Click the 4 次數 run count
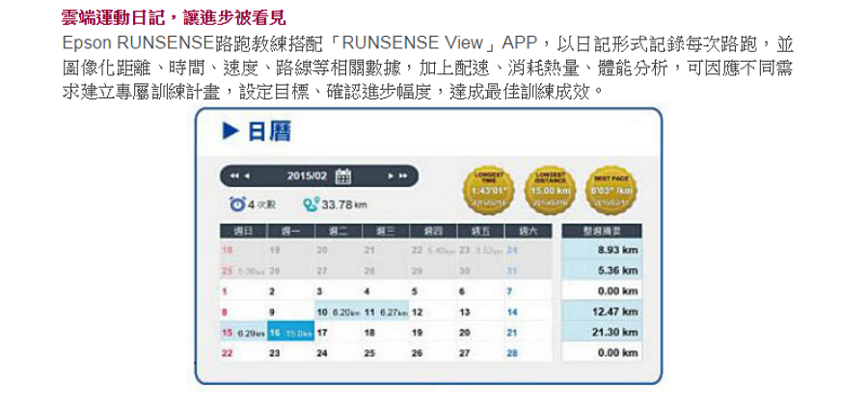Image resolution: width=868 pixels, height=411 pixels. click(x=260, y=205)
